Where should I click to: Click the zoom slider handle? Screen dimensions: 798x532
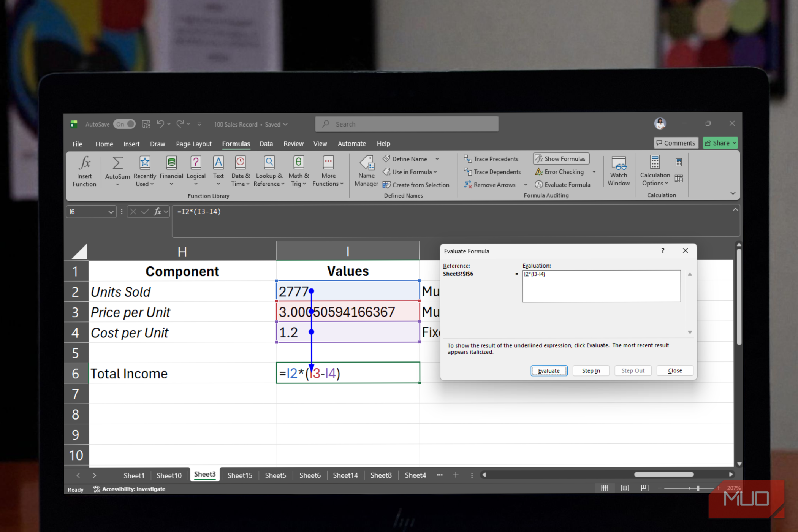click(x=698, y=488)
